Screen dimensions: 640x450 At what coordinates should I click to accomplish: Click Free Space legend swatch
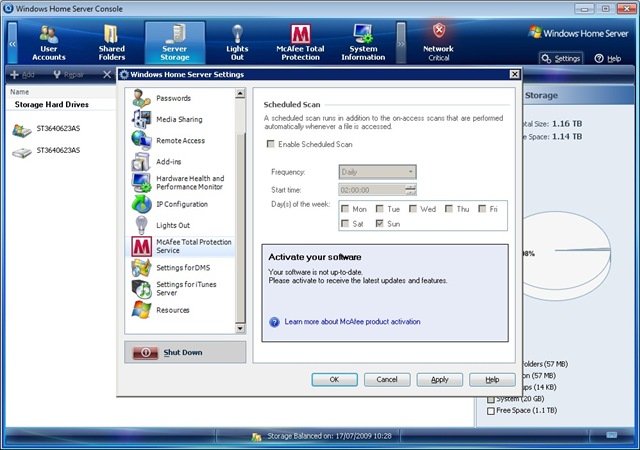click(x=491, y=411)
